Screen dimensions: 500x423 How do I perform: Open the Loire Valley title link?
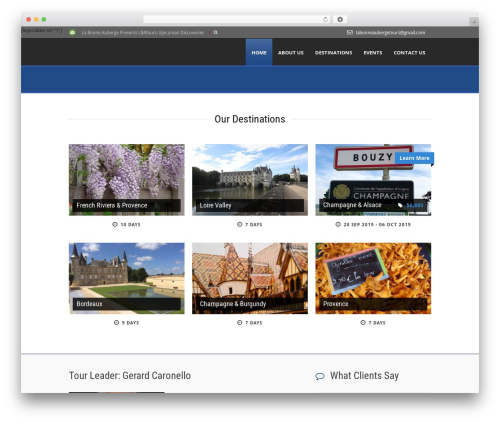pyautogui.click(x=215, y=205)
